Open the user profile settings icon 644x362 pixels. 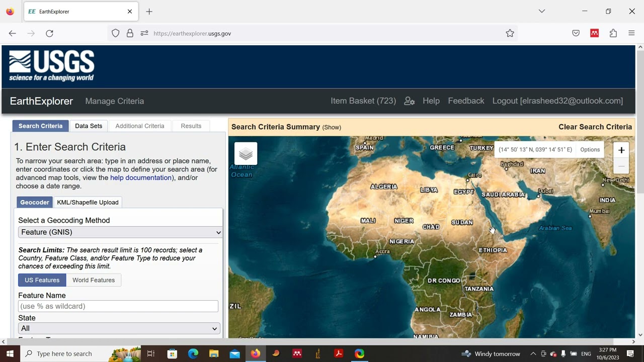[x=410, y=101]
